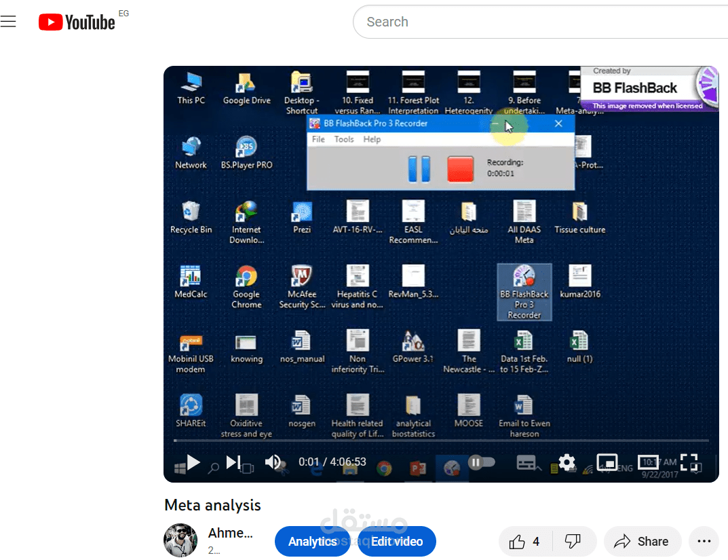Open Tools menu in BB FlashBack Recorder
This screenshot has width=728, height=560.
coord(344,139)
